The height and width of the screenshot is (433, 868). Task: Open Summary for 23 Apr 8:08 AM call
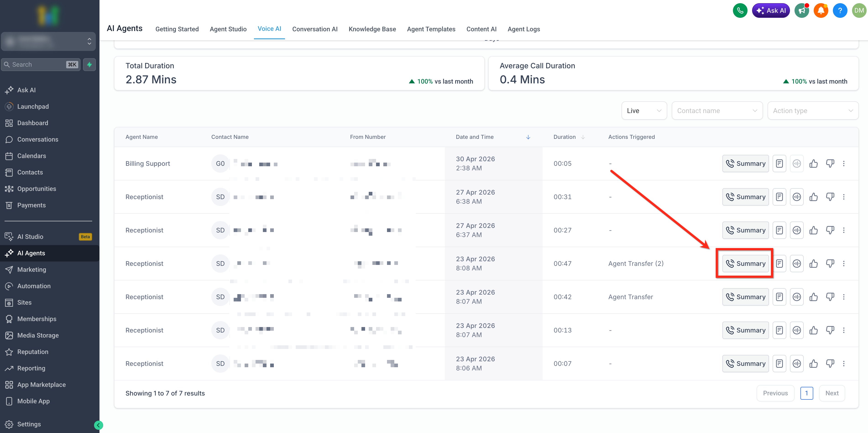(x=745, y=264)
